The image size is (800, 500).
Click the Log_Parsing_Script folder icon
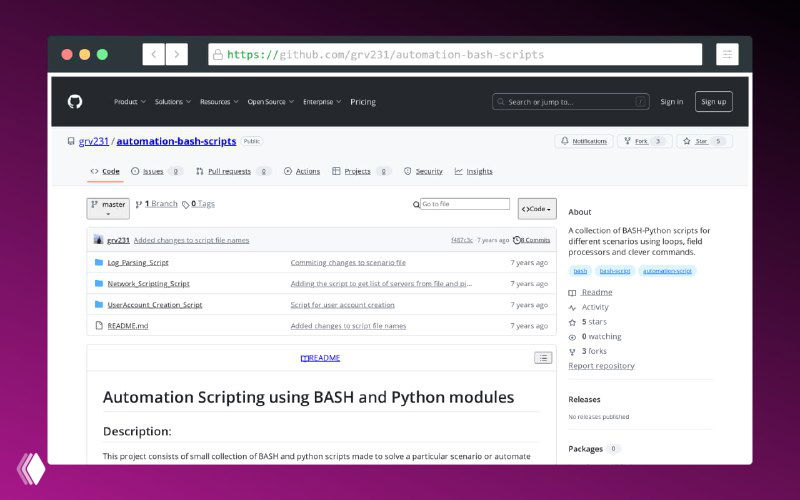pyautogui.click(x=99, y=262)
